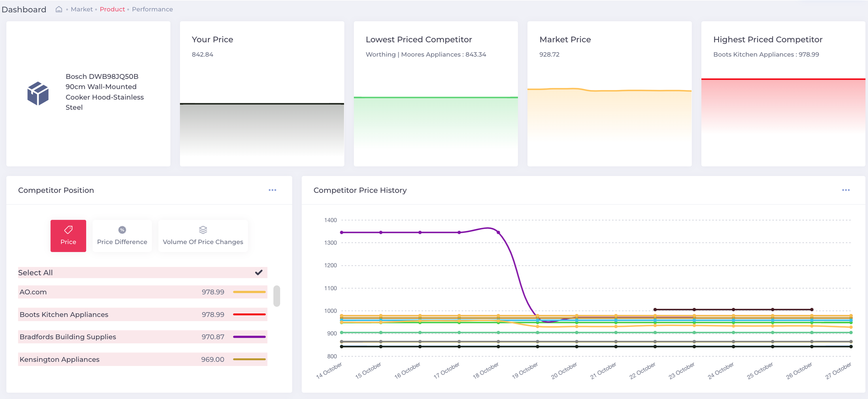Screen dimensions: 868x399
Task: Click the home icon in the breadcrumb
Action: [59, 9]
